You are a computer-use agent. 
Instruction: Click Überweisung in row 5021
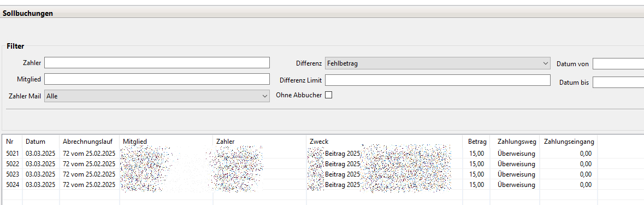516,153
